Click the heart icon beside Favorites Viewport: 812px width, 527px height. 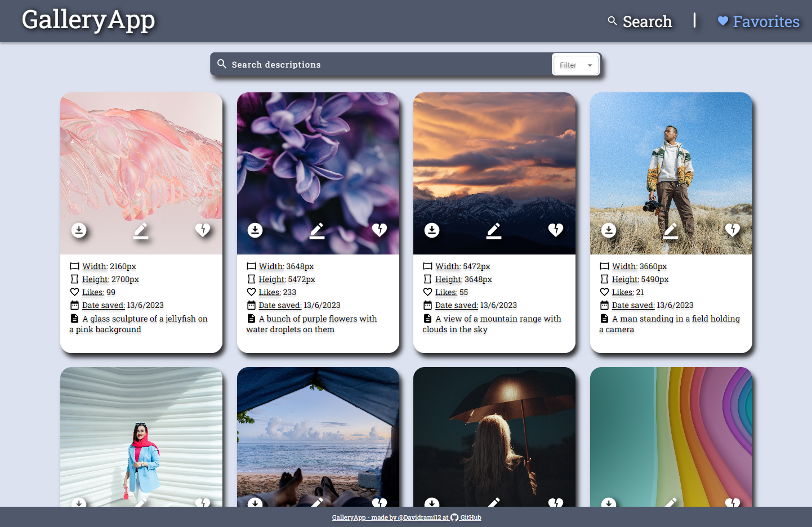pyautogui.click(x=723, y=21)
